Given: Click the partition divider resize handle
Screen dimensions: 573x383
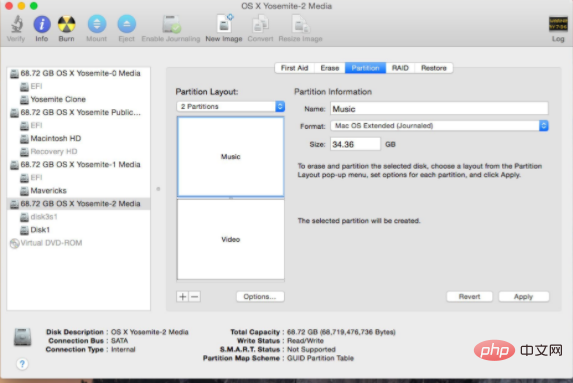Looking at the screenshot, I should 231,198.
